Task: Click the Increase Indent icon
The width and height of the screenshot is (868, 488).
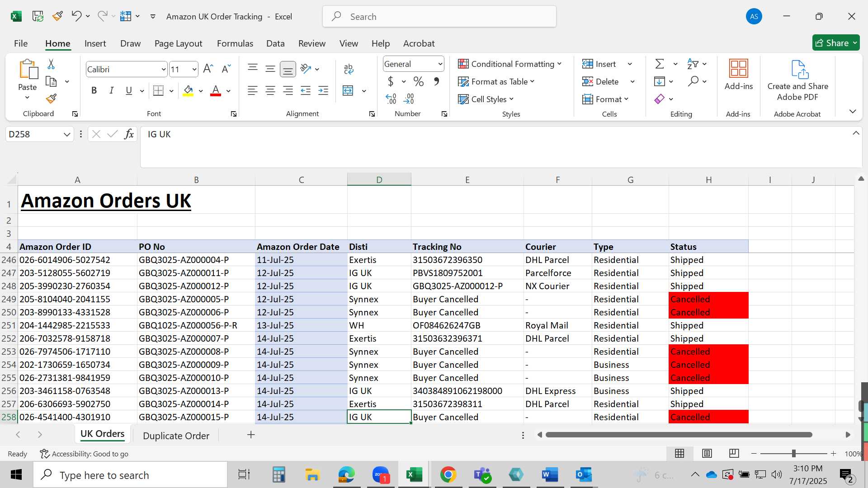Action: click(x=323, y=90)
